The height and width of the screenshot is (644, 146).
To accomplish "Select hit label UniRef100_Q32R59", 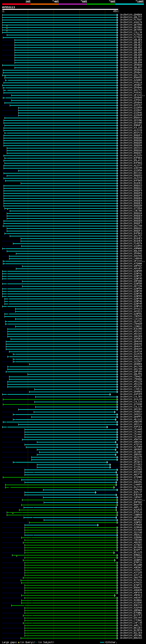I will click(x=131, y=108).
